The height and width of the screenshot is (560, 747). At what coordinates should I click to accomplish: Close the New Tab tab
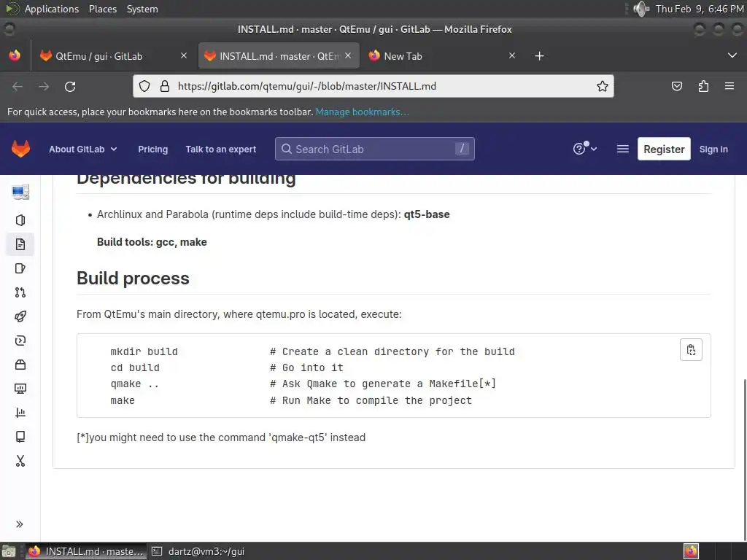tap(512, 55)
